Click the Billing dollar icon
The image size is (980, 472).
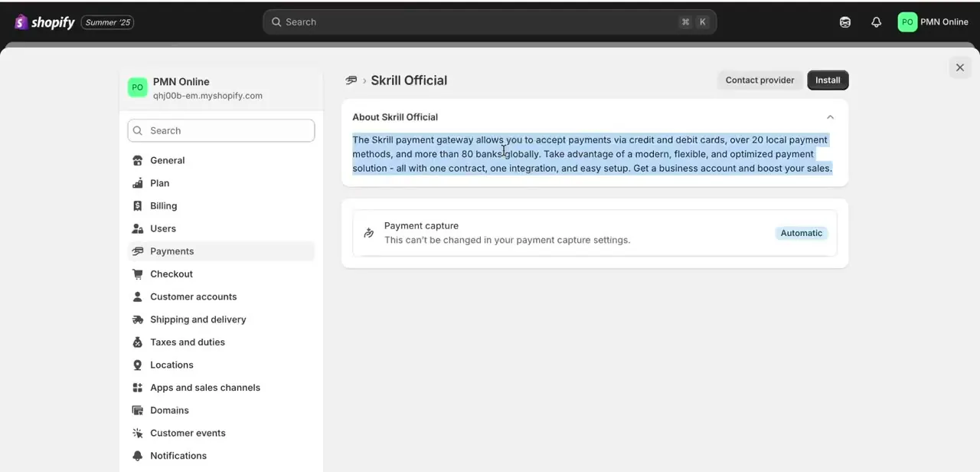click(x=138, y=205)
